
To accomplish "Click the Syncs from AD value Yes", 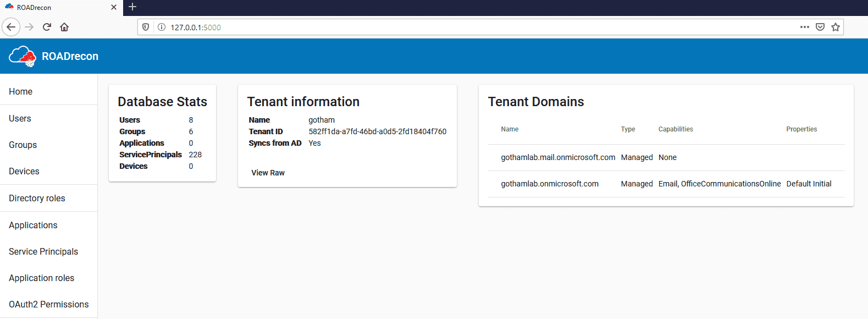I will click(x=314, y=143).
